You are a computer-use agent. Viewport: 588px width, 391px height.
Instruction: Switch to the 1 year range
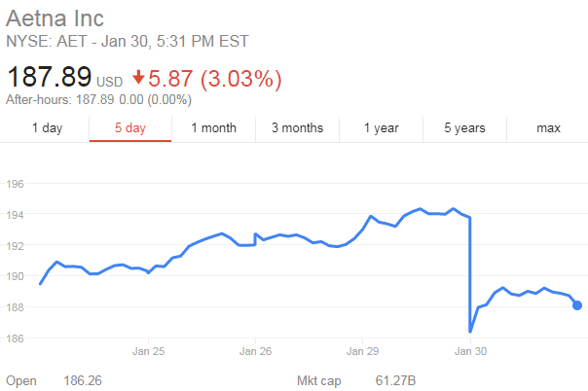click(x=381, y=128)
